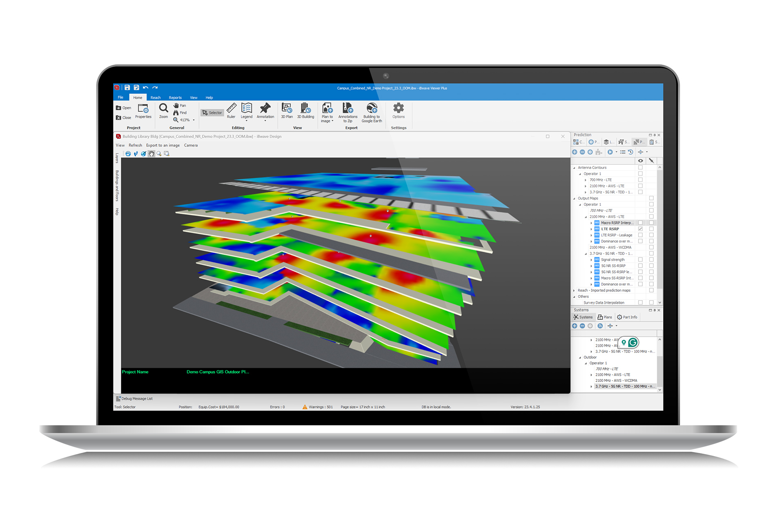
Task: Click the Close project button
Action: pyautogui.click(x=123, y=117)
